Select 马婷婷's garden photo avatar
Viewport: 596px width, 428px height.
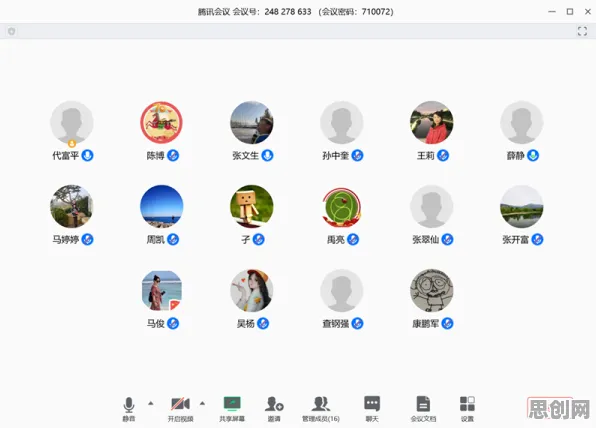72,206
